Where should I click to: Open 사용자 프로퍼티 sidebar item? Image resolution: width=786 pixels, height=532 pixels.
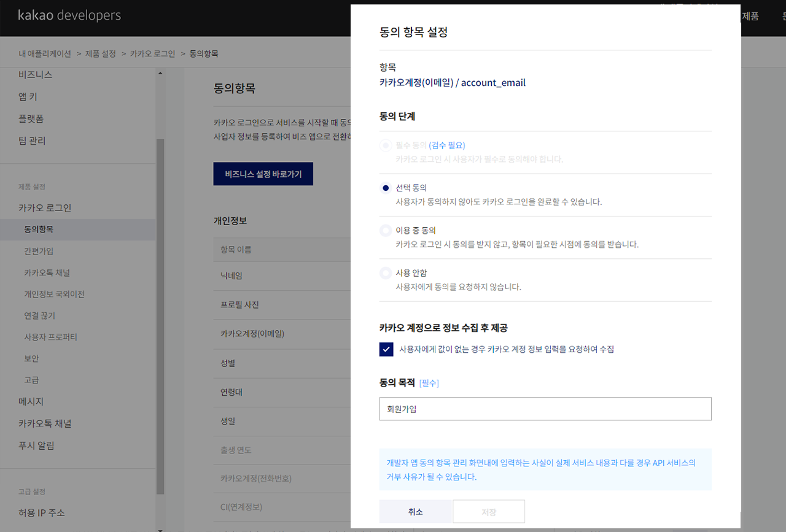pyautogui.click(x=51, y=337)
